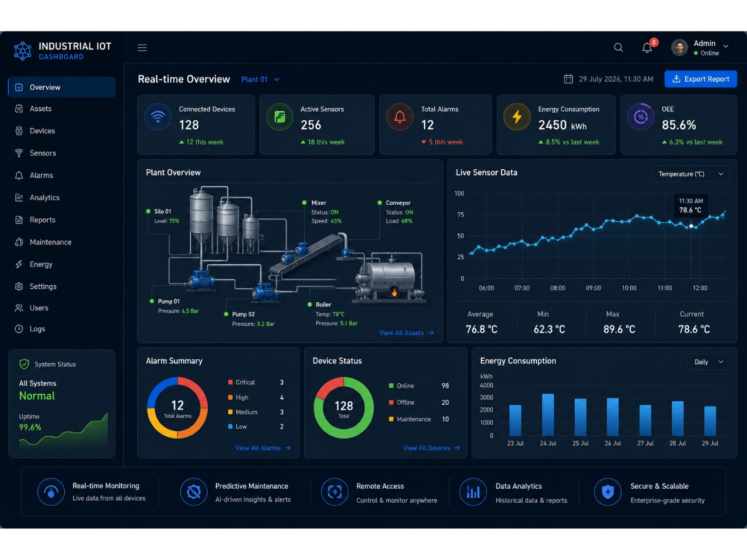
Task: Click the calendar icon beside the date
Action: pos(568,79)
